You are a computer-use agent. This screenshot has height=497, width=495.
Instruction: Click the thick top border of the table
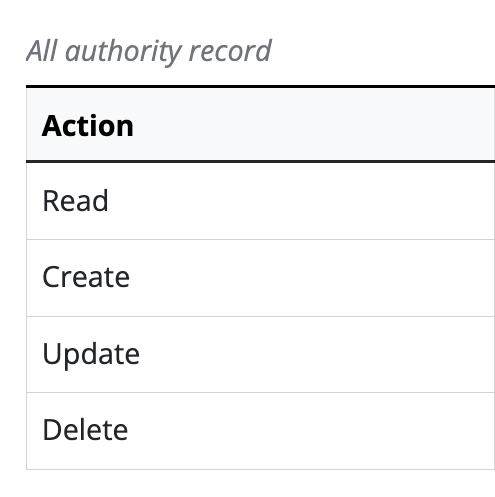click(x=261, y=87)
